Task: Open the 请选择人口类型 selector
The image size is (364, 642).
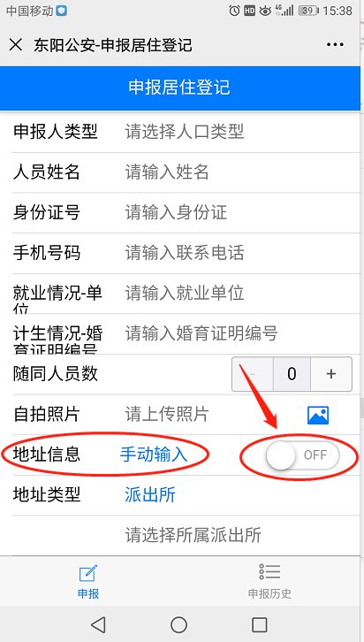Action: click(185, 132)
